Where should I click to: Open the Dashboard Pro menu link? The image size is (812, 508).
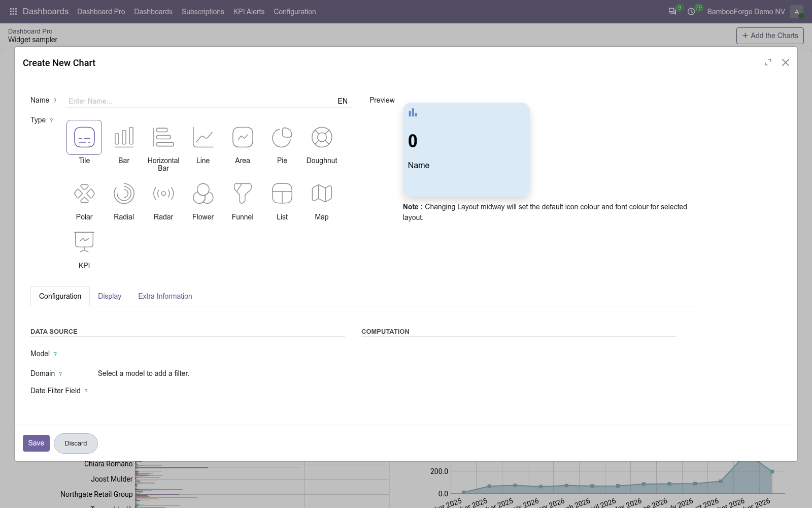pyautogui.click(x=101, y=12)
